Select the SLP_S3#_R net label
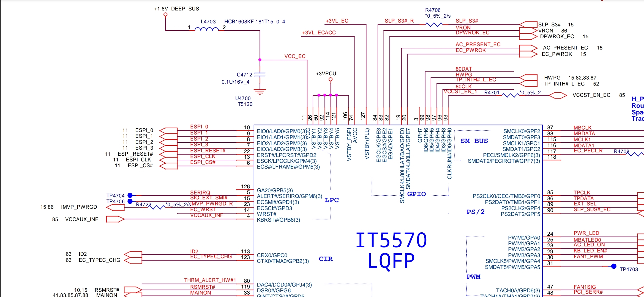Viewport: 644px width, 297px height. coord(399,21)
